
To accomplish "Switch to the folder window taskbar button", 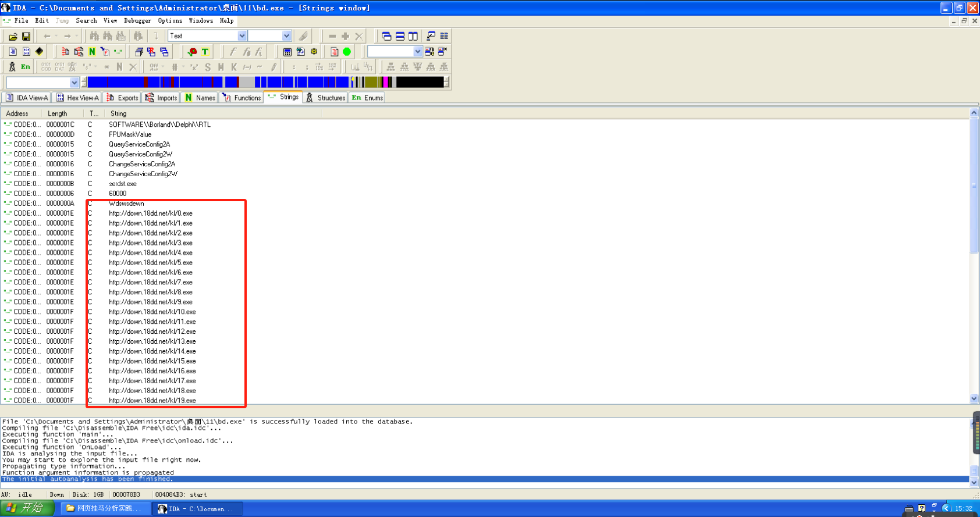I will (x=105, y=508).
